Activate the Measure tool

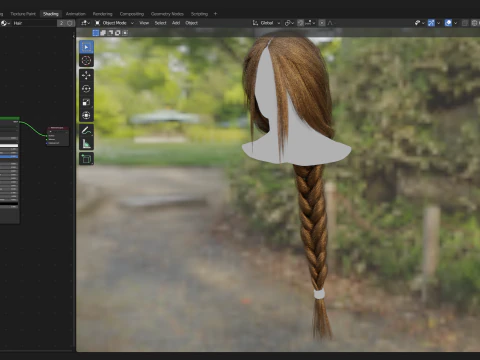pos(86,144)
